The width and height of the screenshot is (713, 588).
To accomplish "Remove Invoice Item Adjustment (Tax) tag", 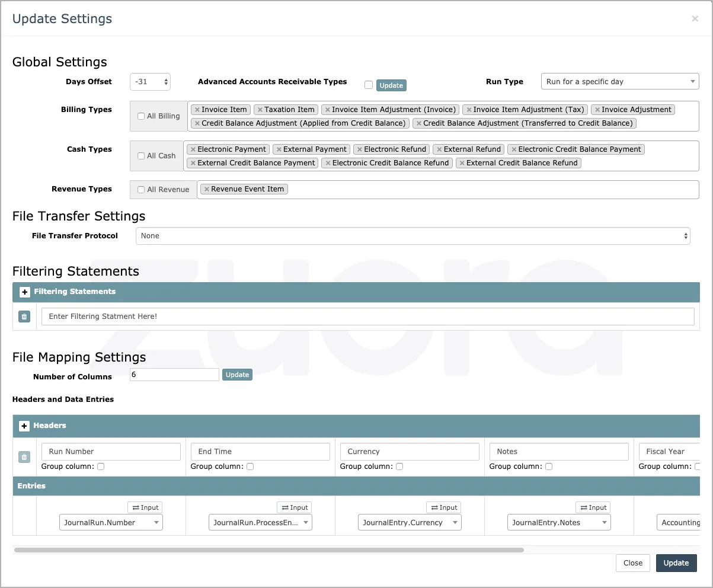I will [469, 110].
